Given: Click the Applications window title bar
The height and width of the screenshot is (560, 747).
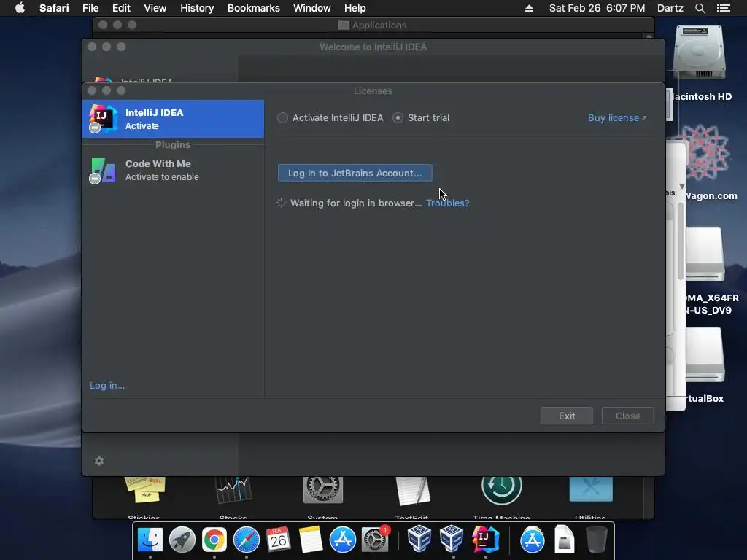Looking at the screenshot, I should [x=373, y=26].
